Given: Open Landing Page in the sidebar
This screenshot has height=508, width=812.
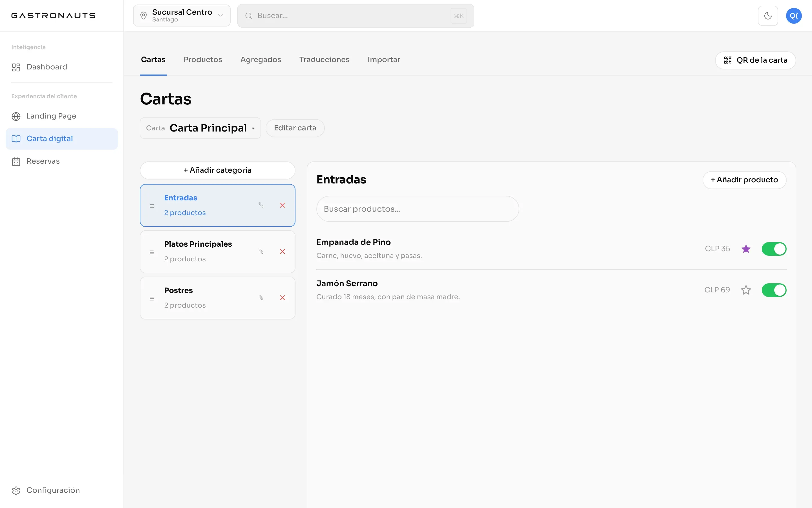Looking at the screenshot, I should [62, 116].
